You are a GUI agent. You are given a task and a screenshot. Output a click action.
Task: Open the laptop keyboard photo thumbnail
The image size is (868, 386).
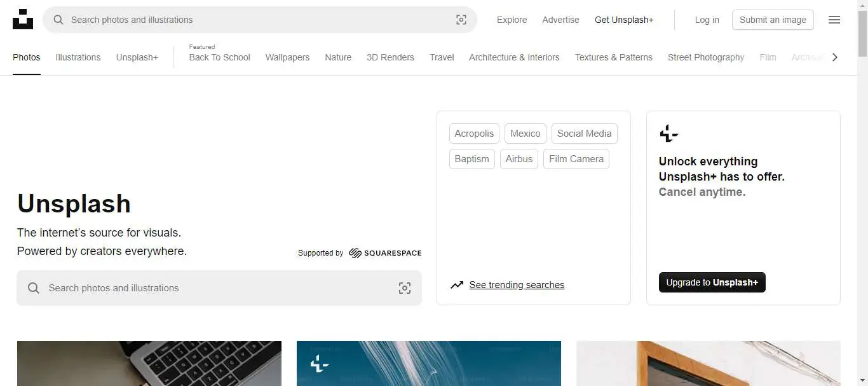click(x=149, y=364)
